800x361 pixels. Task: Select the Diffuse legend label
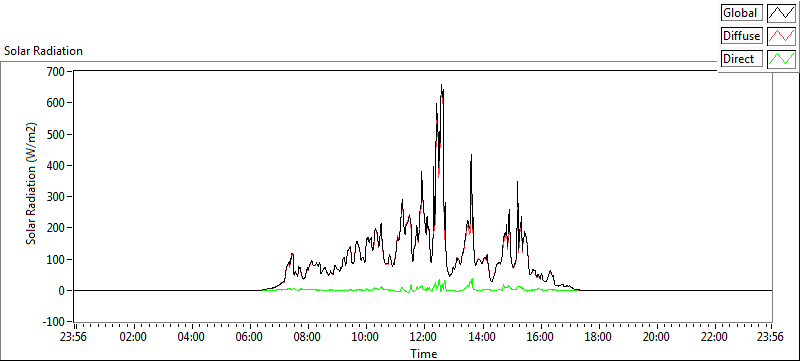[x=741, y=36]
